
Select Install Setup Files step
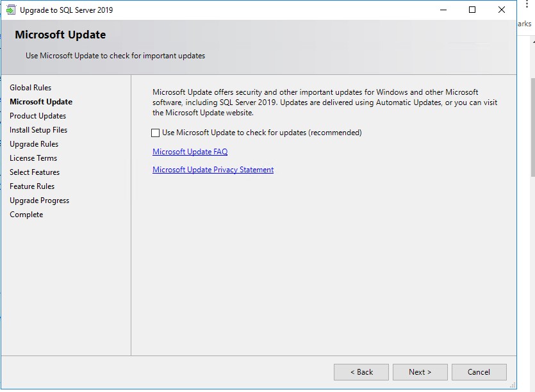click(x=38, y=130)
